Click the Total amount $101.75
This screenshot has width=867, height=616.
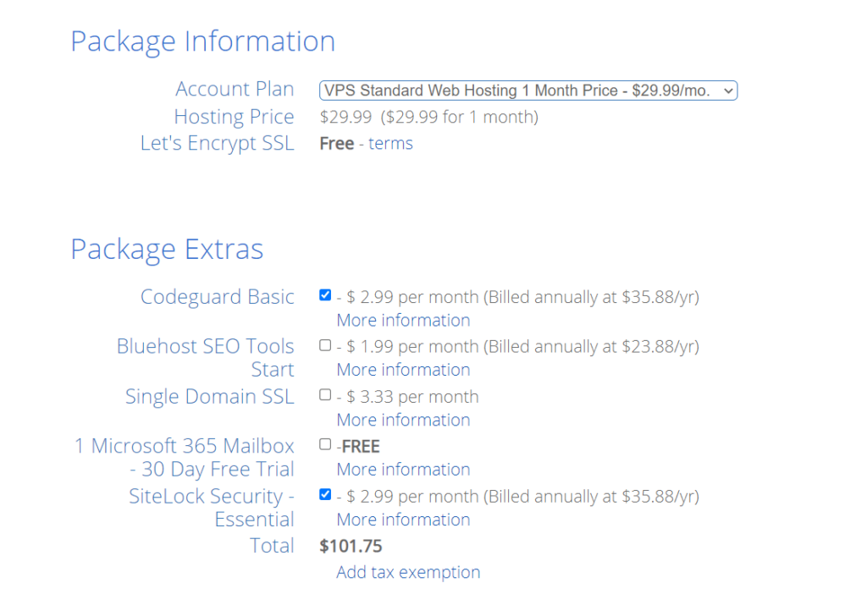click(x=351, y=547)
